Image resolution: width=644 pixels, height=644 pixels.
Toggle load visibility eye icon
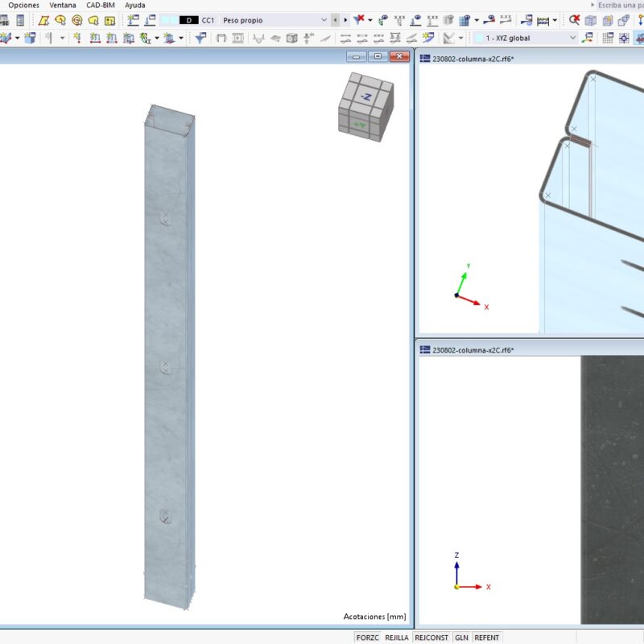pos(383,20)
